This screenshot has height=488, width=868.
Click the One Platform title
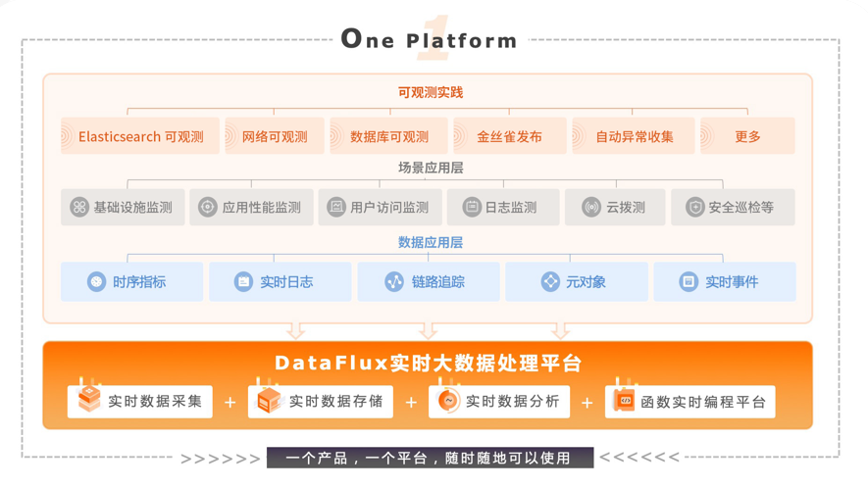tap(429, 39)
